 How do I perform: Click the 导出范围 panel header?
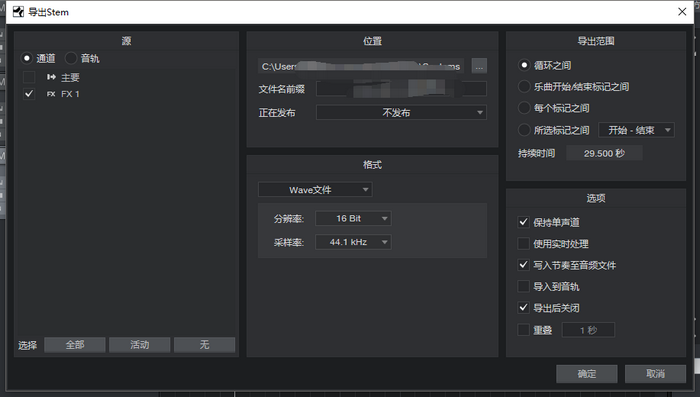pyautogui.click(x=596, y=41)
